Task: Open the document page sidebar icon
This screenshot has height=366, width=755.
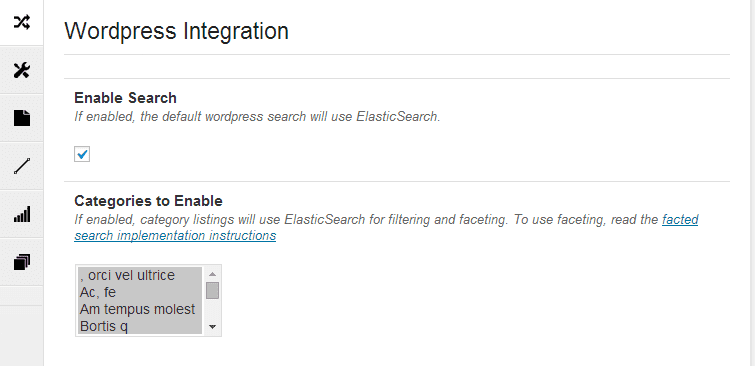Action: coord(22,118)
